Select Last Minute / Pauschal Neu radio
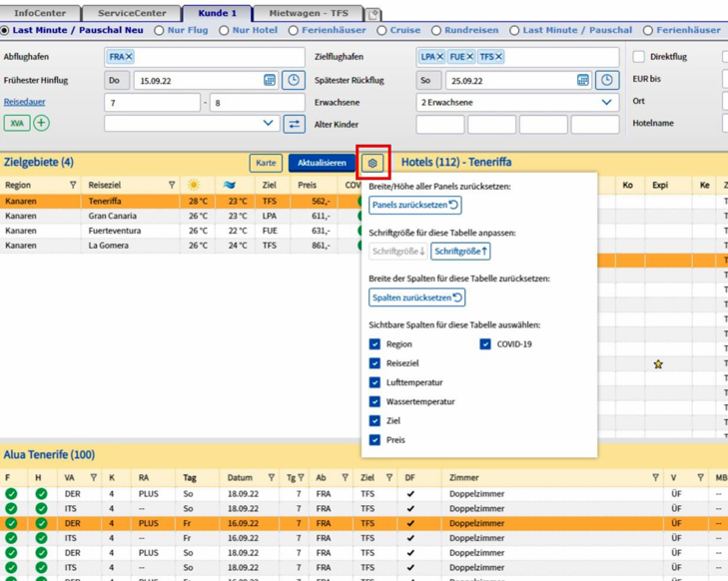 [5, 31]
